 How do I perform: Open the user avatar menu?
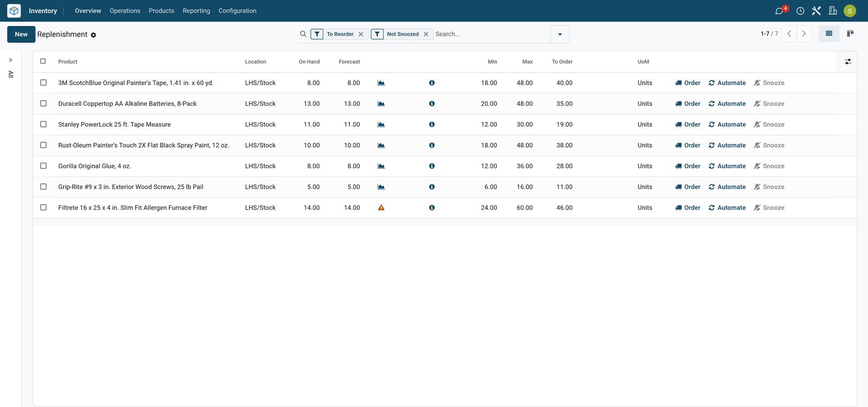pos(850,11)
